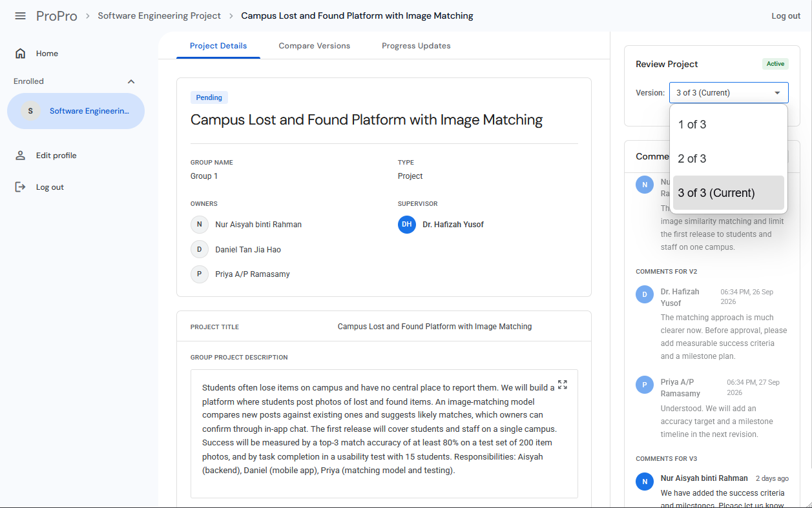
Task: Click the ProPro logo link
Action: pos(57,15)
